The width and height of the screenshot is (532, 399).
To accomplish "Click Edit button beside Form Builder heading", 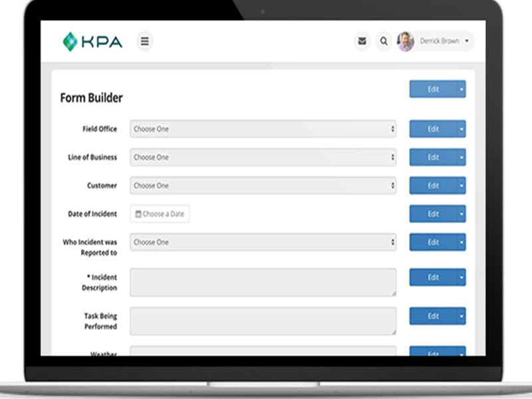I will pos(434,89).
